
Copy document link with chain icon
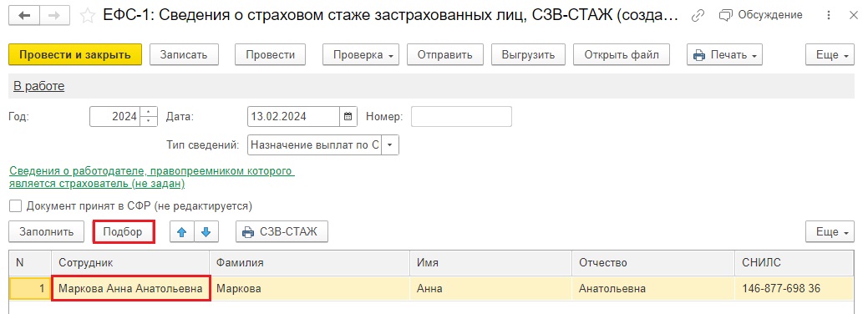698,16
